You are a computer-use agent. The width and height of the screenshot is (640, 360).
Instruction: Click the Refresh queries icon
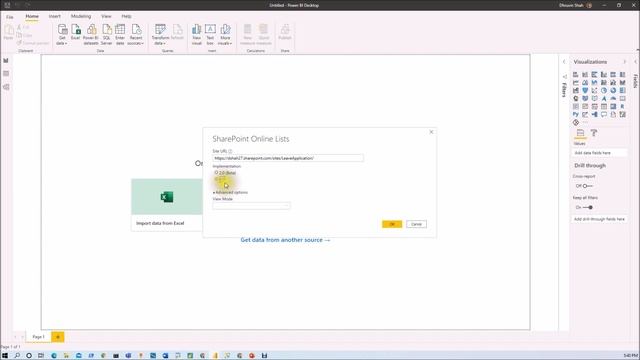tap(177, 32)
